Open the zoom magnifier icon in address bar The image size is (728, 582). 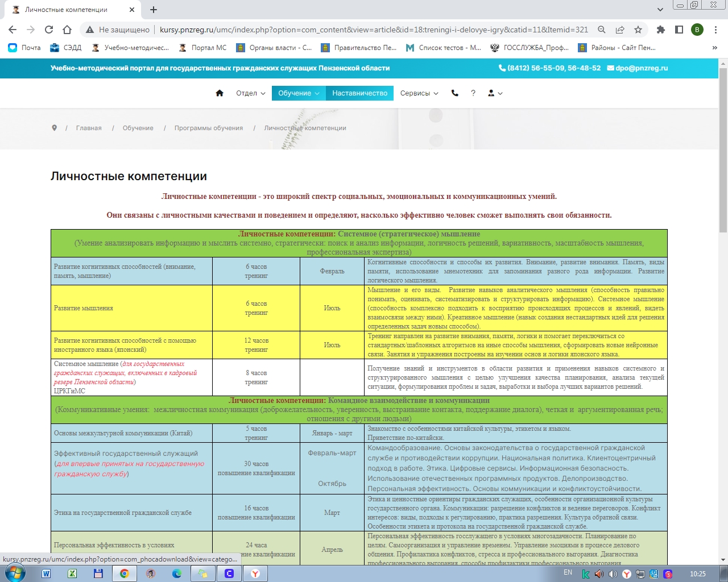[x=602, y=30]
